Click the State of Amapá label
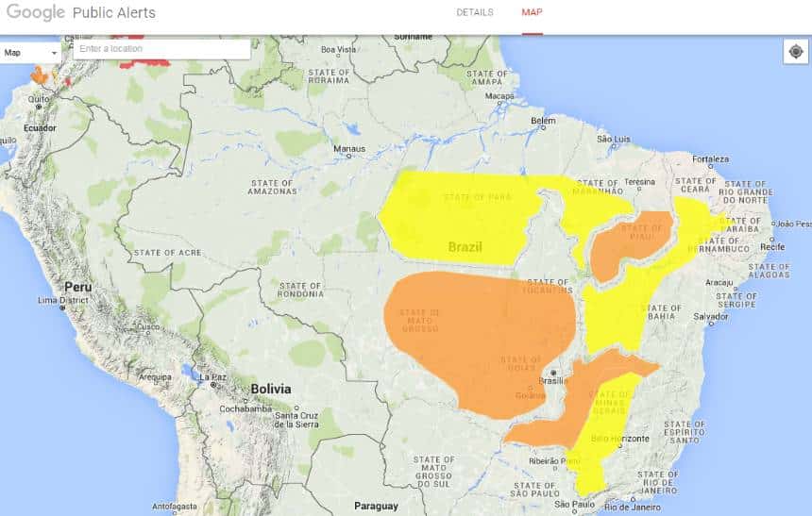The image size is (812, 516). click(x=487, y=77)
